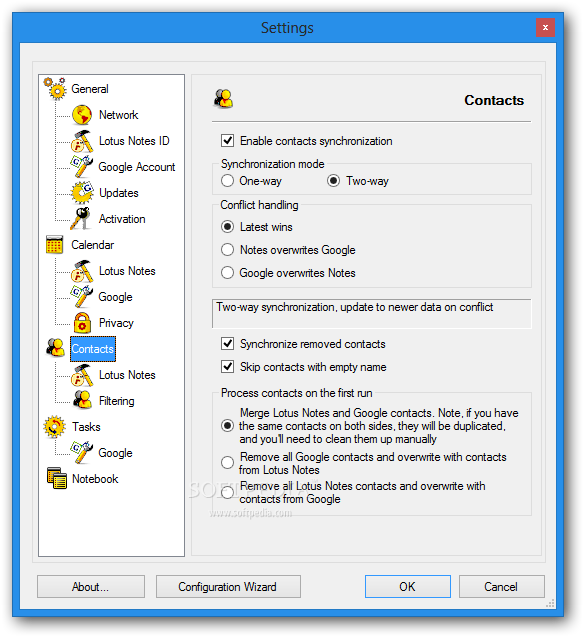Click the General gears icon
The width and height of the screenshot is (584, 637).
[x=55, y=89]
